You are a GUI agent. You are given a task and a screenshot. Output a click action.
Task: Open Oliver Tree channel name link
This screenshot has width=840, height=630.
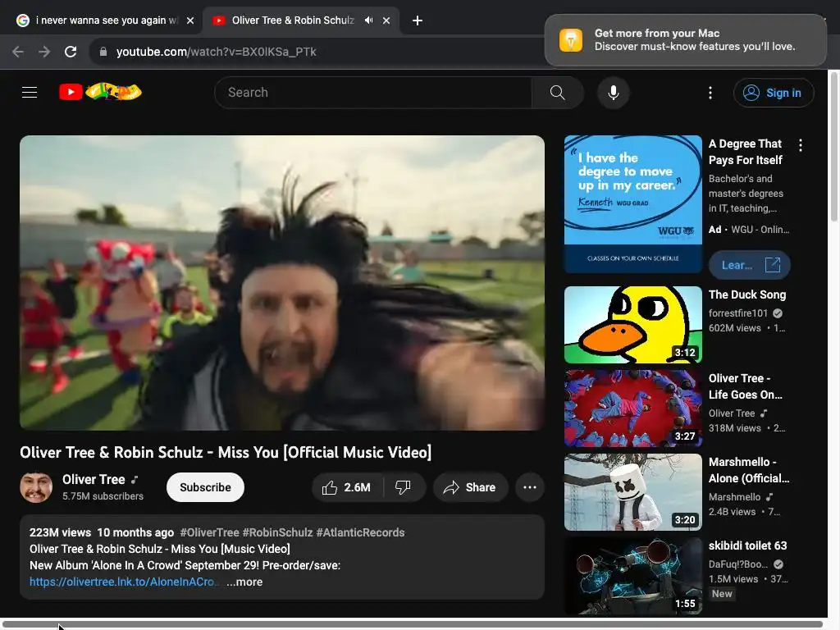[x=94, y=479]
